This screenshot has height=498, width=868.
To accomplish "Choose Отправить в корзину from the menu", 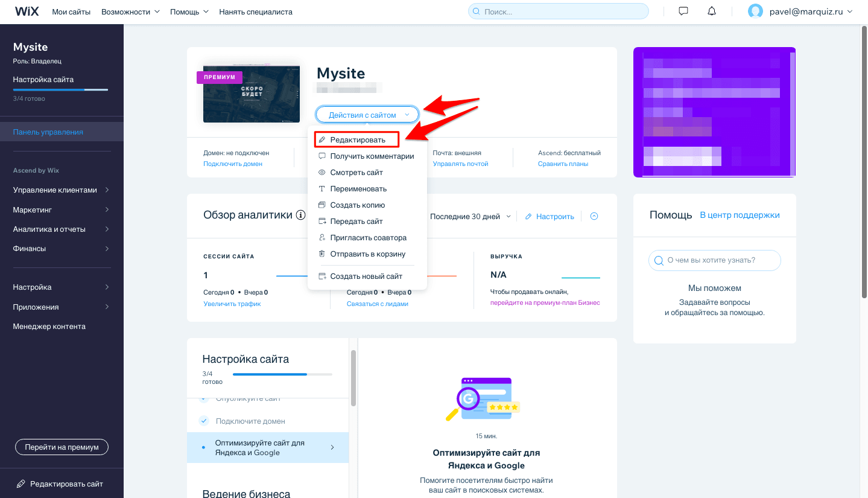I will [x=367, y=254].
